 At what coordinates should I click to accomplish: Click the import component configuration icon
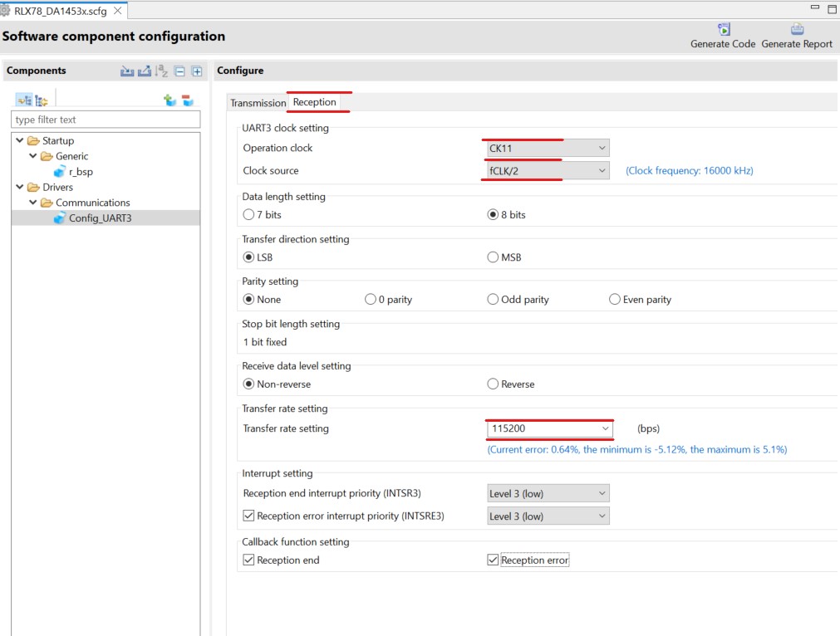pos(127,71)
